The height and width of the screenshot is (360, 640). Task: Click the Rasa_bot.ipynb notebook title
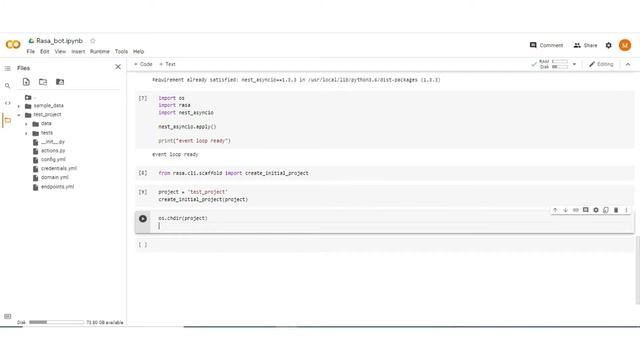pos(59,41)
